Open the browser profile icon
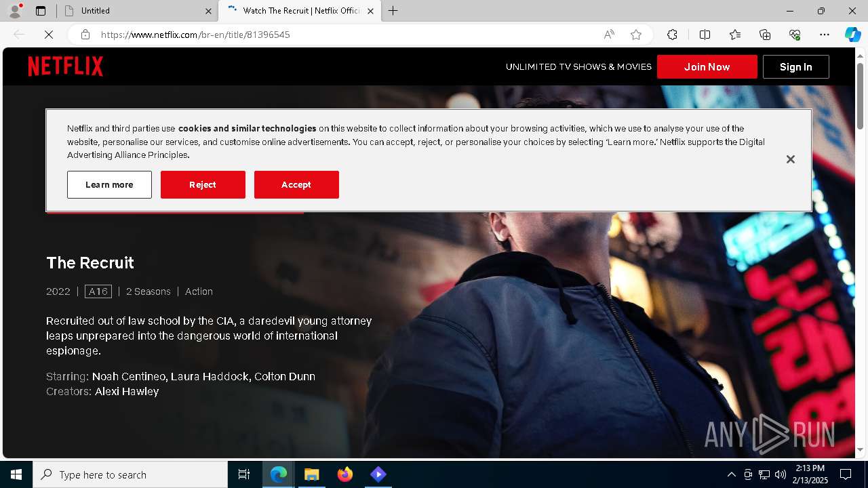This screenshot has height=488, width=868. tap(15, 11)
